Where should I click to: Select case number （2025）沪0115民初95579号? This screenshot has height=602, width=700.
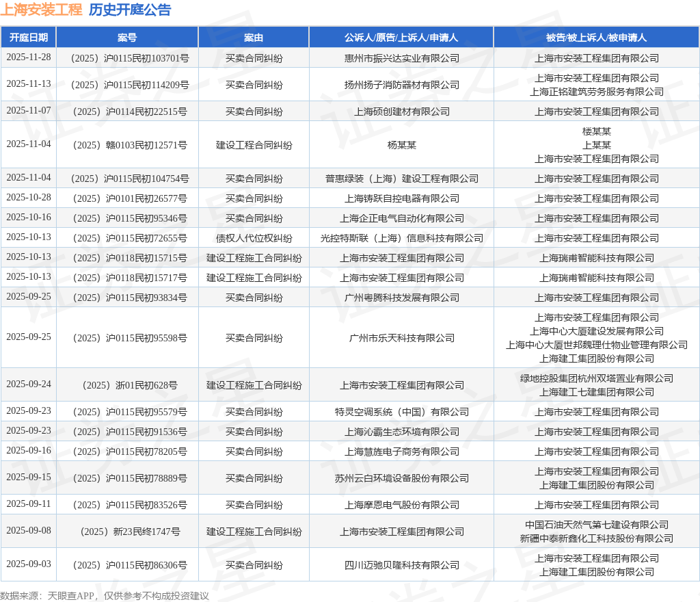(x=127, y=413)
